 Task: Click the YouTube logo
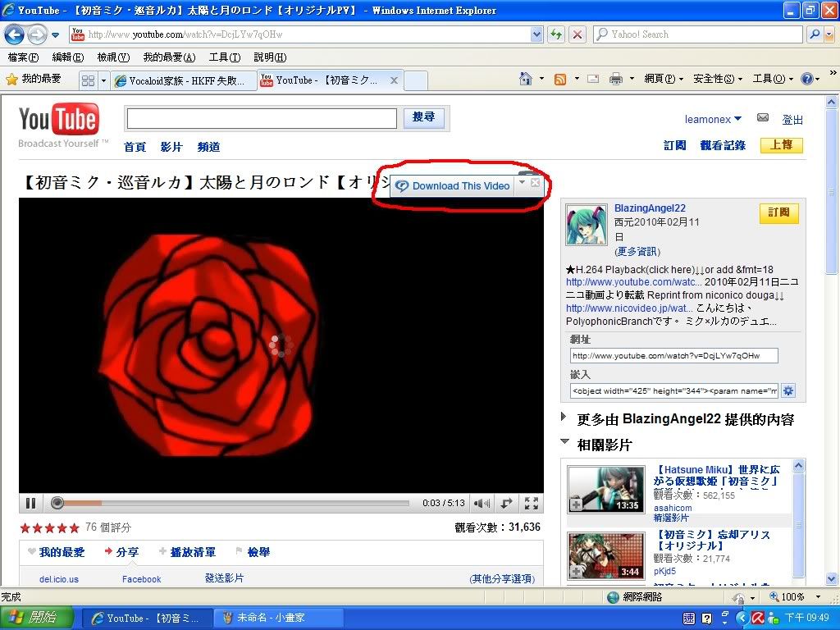tap(59, 119)
